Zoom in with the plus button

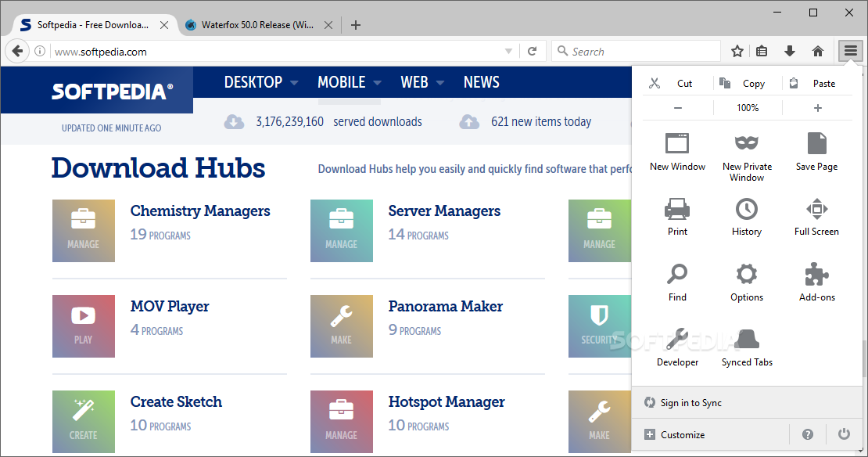(x=818, y=108)
